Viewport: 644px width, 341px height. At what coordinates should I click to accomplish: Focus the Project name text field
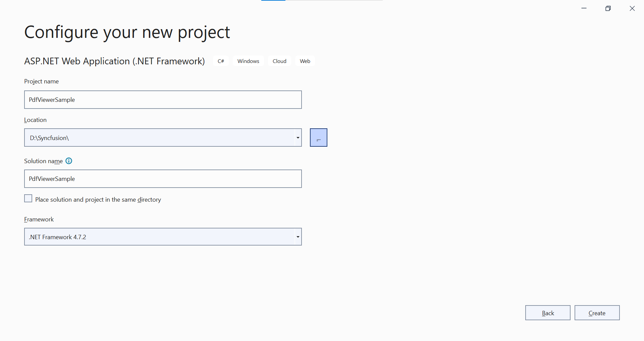163,100
